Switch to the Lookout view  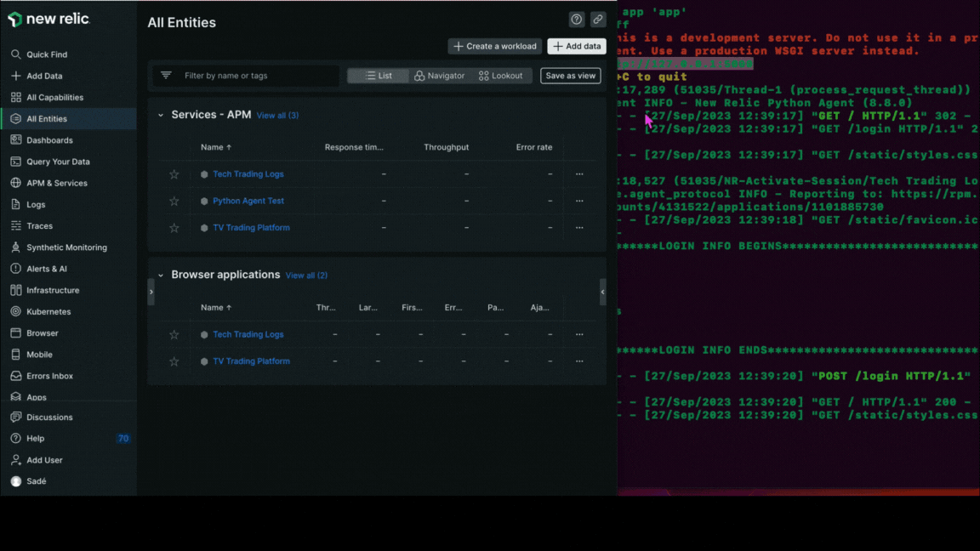tap(501, 75)
